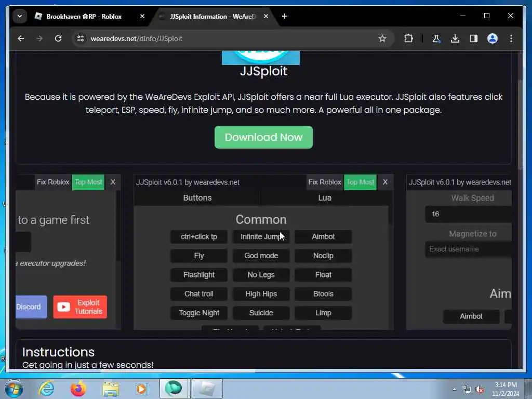
Task: Click the High Hips button
Action: pyautogui.click(x=261, y=294)
